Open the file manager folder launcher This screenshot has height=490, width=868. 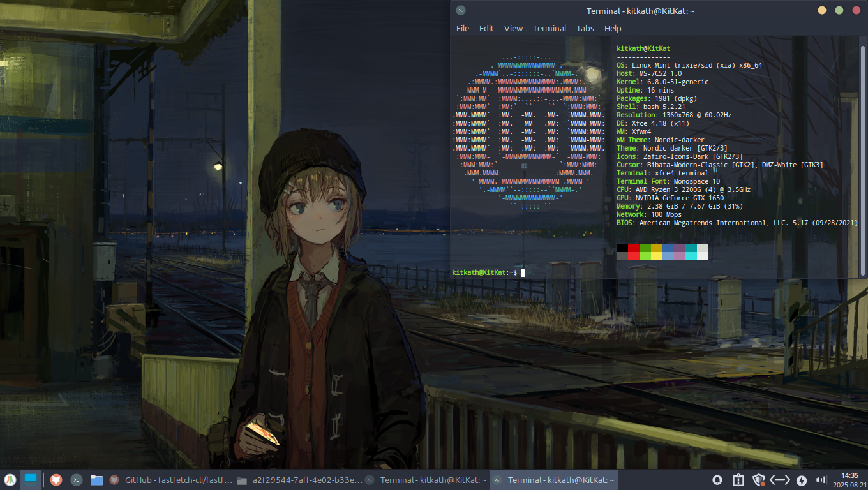[x=96, y=480]
